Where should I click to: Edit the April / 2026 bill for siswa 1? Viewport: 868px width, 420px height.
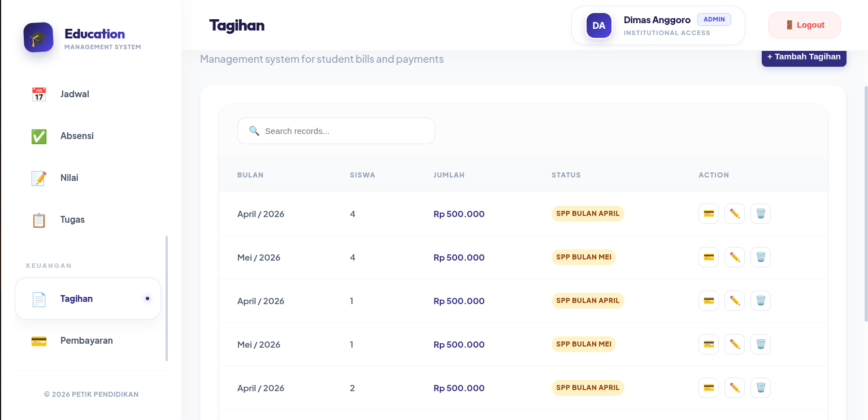[x=735, y=301]
